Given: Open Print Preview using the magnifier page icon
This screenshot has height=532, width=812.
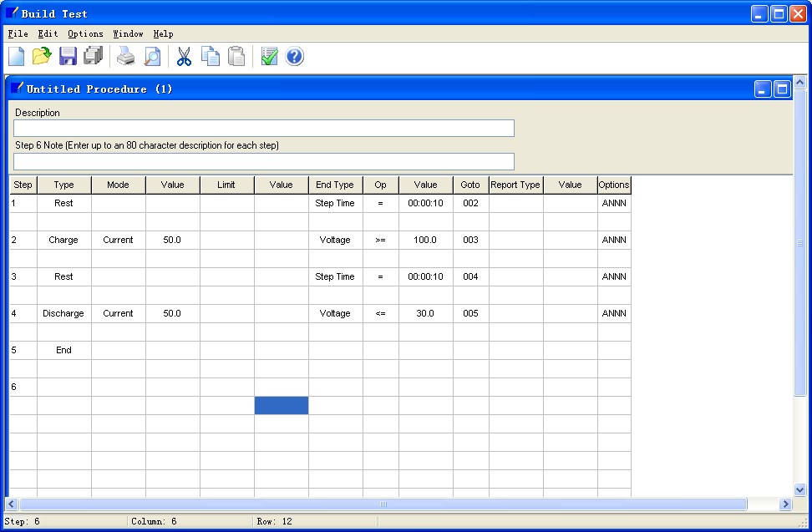Looking at the screenshot, I should pyautogui.click(x=151, y=57).
